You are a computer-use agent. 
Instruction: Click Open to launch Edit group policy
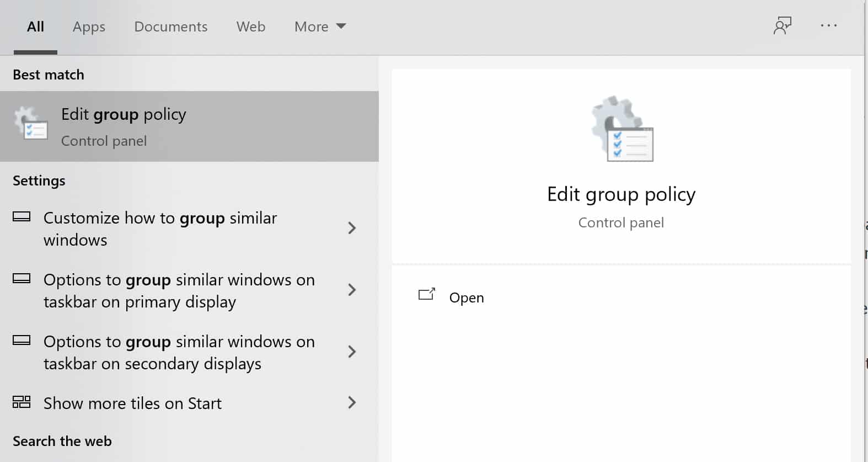(x=466, y=298)
